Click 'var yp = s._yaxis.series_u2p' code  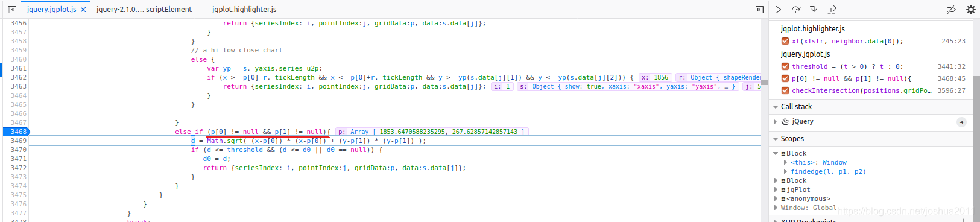(265, 68)
